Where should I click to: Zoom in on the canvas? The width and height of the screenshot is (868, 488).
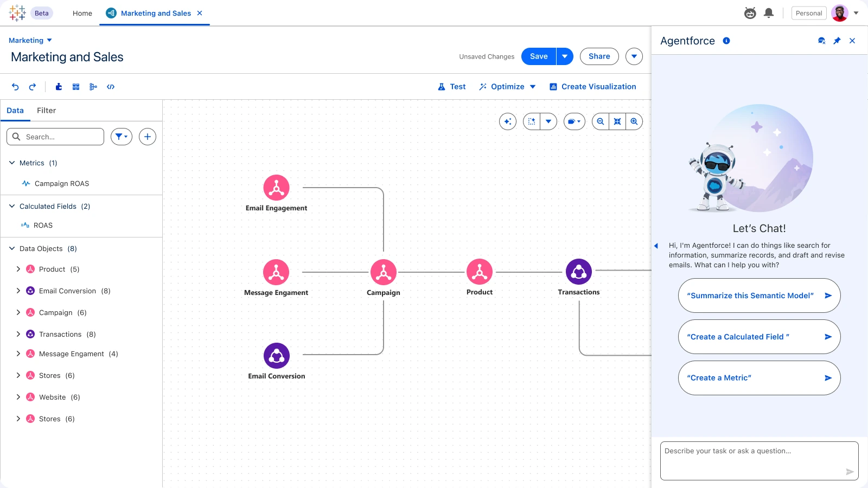pyautogui.click(x=634, y=121)
